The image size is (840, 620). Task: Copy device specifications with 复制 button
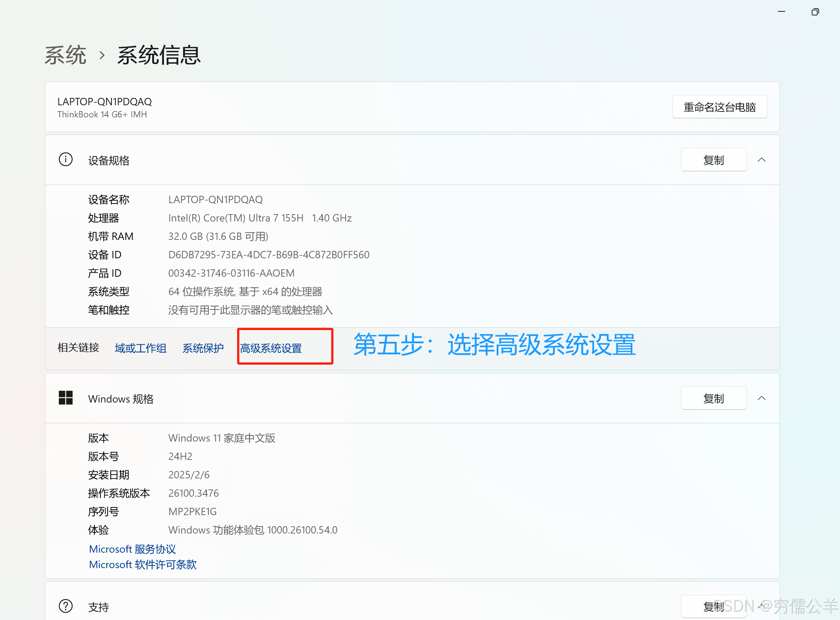(x=713, y=160)
